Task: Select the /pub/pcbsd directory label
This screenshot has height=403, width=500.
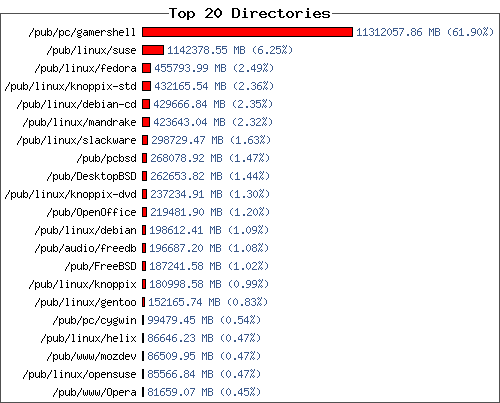Action: (106, 159)
